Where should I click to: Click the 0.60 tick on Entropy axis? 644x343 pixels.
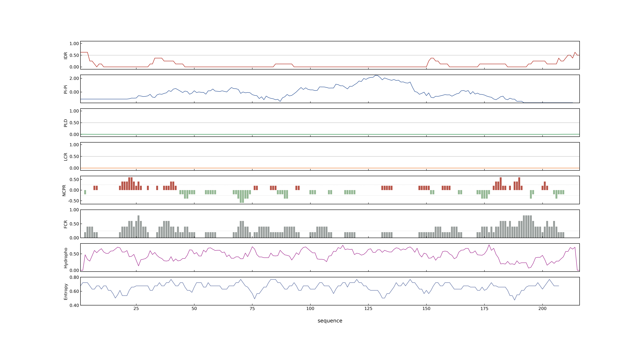[74, 291]
